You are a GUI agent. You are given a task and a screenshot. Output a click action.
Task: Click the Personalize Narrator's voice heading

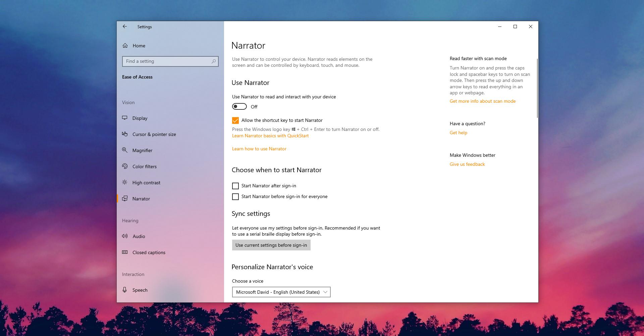click(x=272, y=267)
